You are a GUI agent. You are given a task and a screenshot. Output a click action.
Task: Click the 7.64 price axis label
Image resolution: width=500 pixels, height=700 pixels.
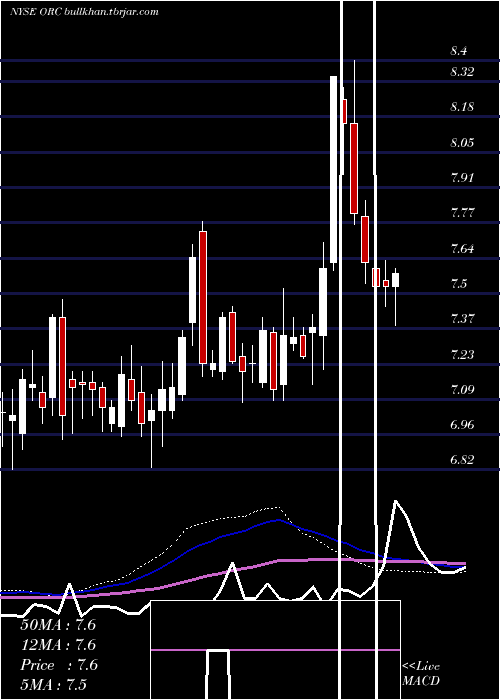tap(462, 248)
